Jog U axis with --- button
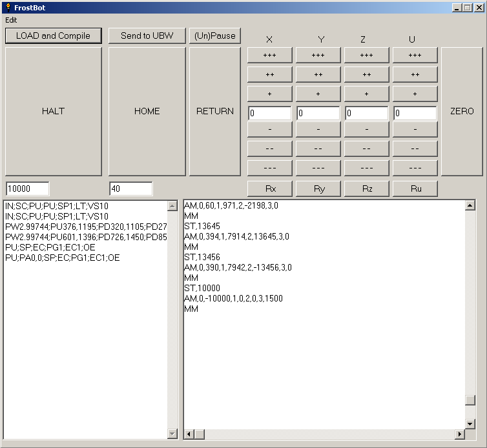Screen dimensions: 487x448 (x=415, y=168)
